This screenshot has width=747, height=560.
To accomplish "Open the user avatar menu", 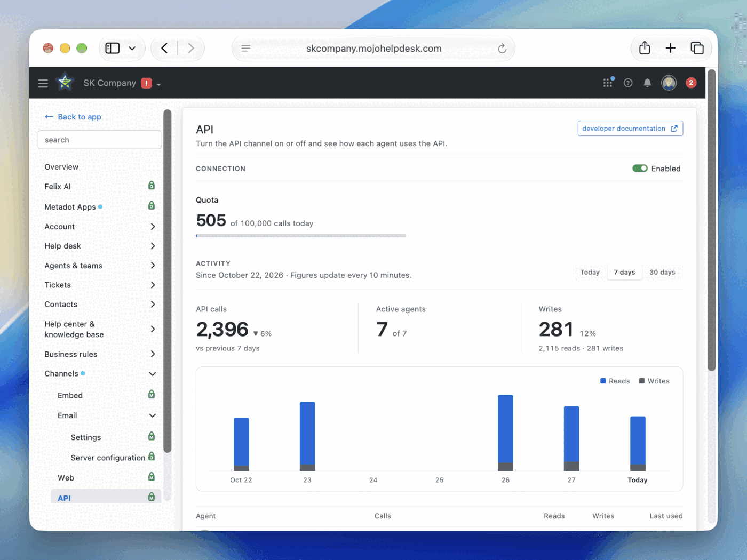I will click(669, 83).
